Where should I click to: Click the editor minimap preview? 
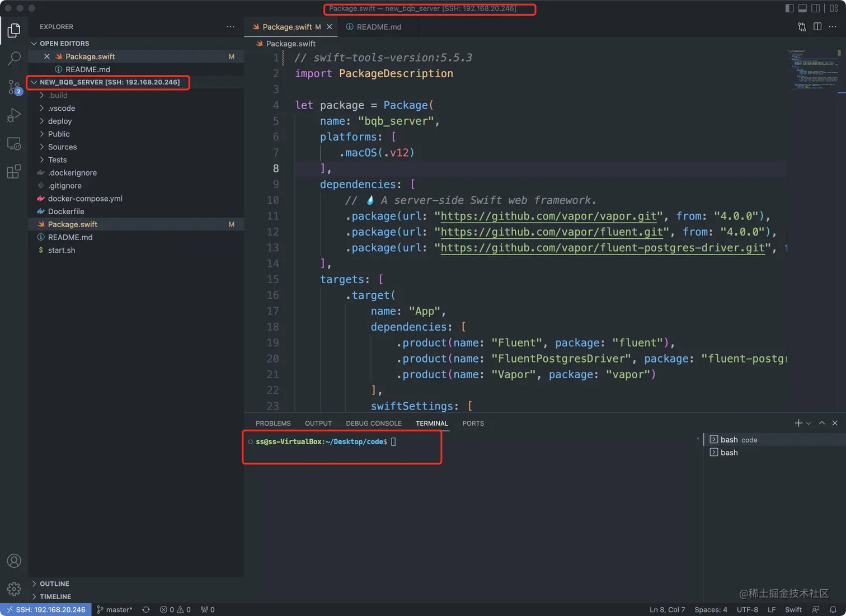(814, 70)
